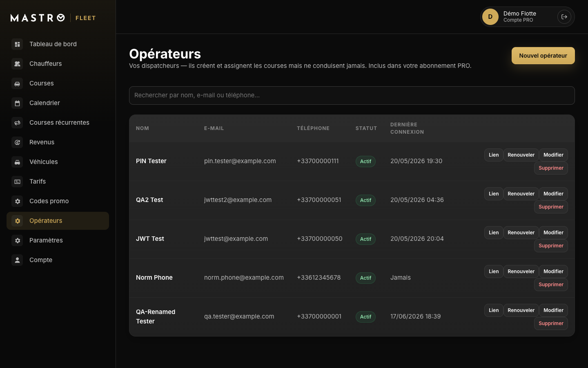Screen dimensions: 588x368
Task: Click the Démo Flotte account name
Action: (x=520, y=13)
